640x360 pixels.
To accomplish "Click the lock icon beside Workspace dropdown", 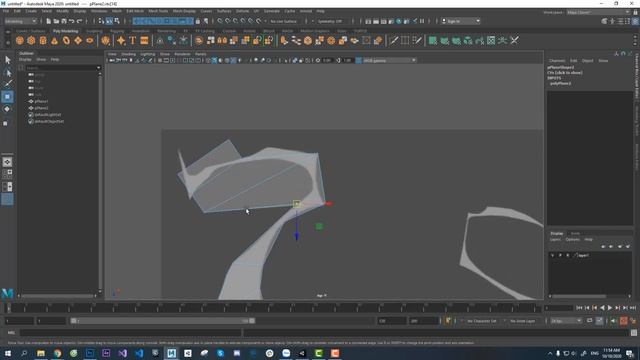I will pos(635,12).
